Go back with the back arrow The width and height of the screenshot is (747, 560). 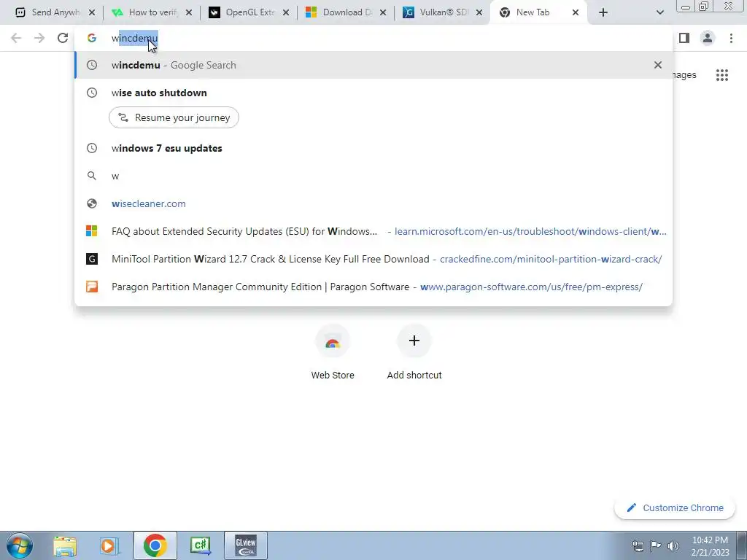(x=16, y=38)
